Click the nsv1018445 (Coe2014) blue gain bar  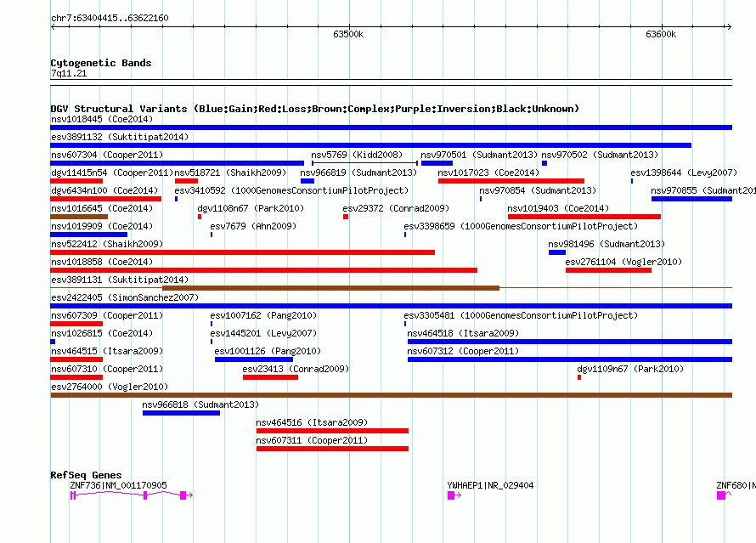(x=391, y=127)
